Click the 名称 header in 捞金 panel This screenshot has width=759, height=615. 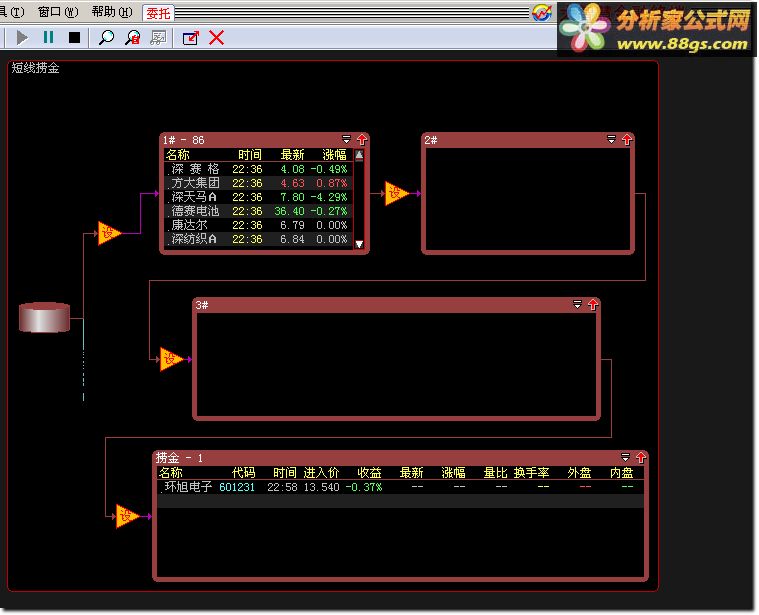171,473
